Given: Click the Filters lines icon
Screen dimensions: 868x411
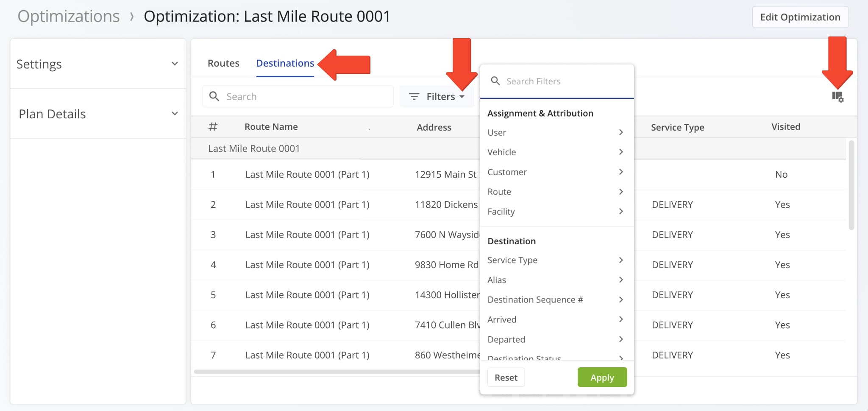Looking at the screenshot, I should click(x=414, y=97).
